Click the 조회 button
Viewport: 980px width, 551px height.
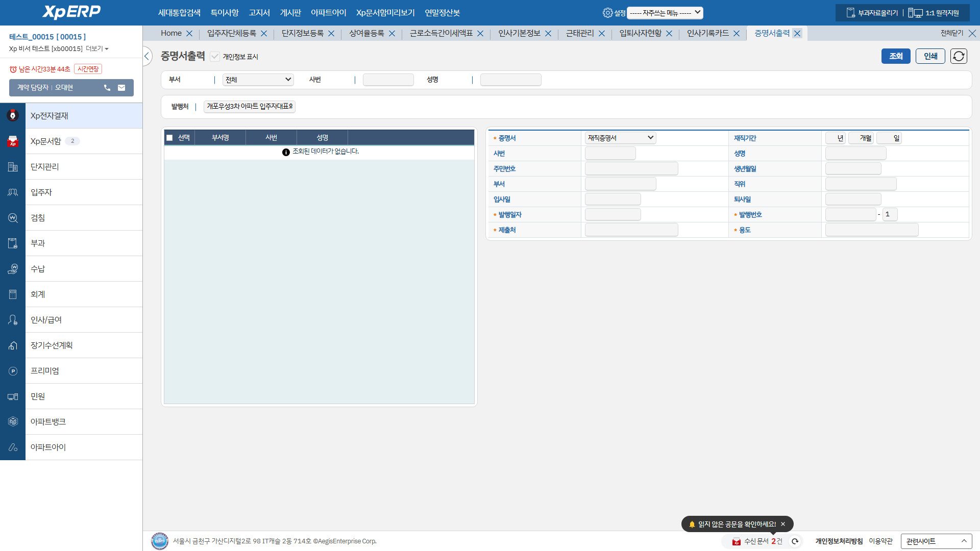pos(896,56)
